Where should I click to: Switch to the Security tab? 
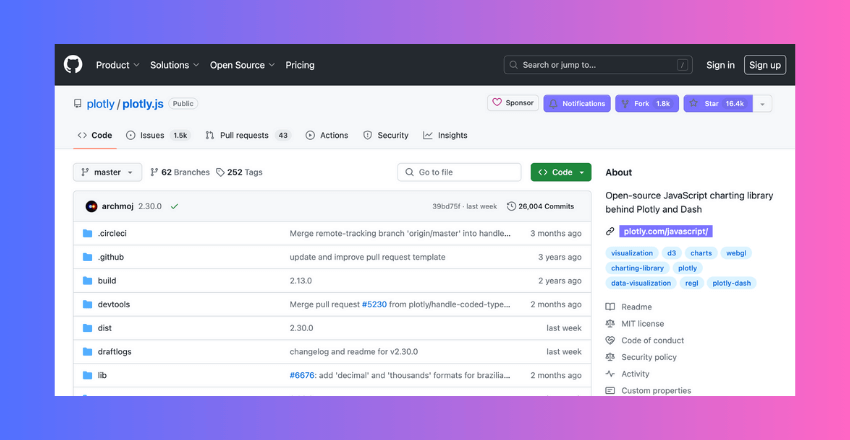click(x=386, y=135)
